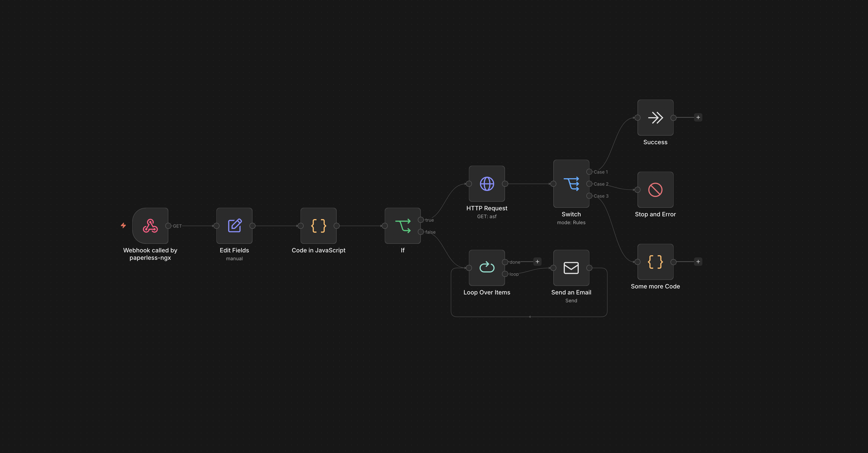The width and height of the screenshot is (868, 453).
Task: Click the 'Send' subtitle under Send an Email
Action: 571,301
